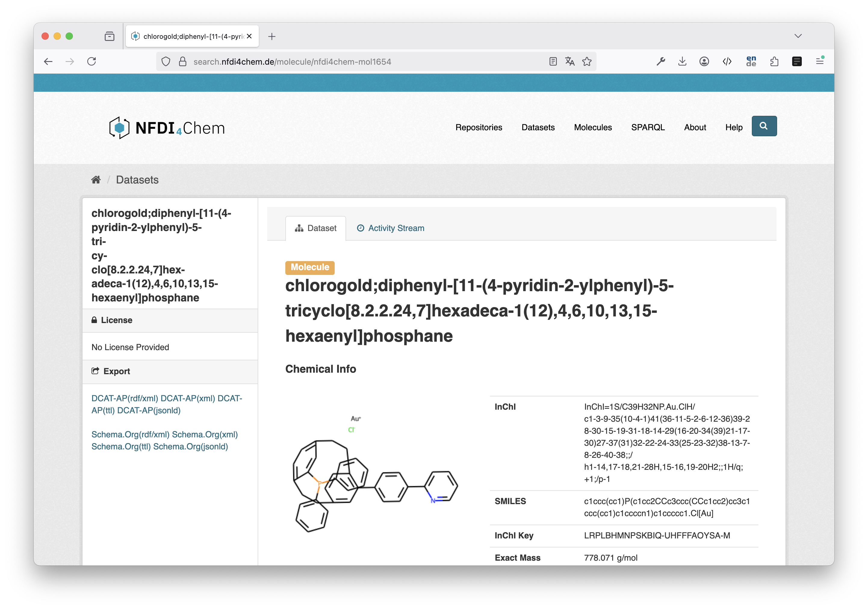Click the SMILES string value
This screenshot has height=610, width=868.
point(667,507)
